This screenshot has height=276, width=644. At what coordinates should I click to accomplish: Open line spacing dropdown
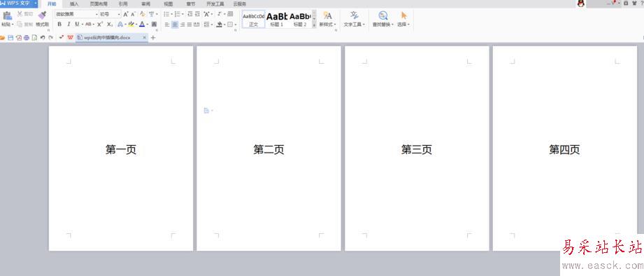tap(211, 25)
